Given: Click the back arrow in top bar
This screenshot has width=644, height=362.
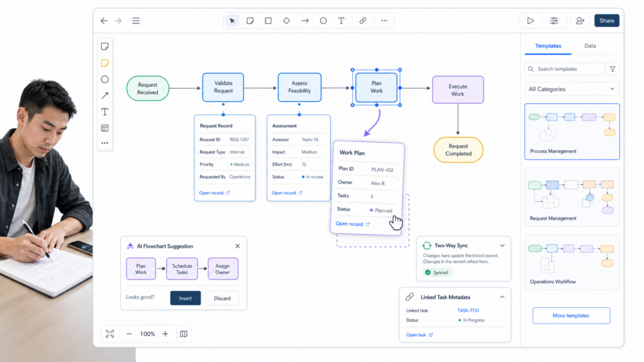Looking at the screenshot, I should [x=104, y=21].
